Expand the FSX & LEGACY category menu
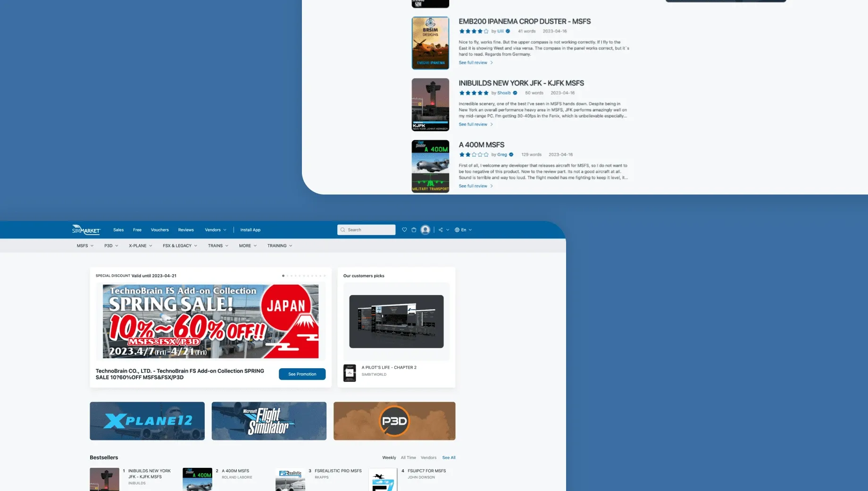868x491 pixels. point(180,246)
